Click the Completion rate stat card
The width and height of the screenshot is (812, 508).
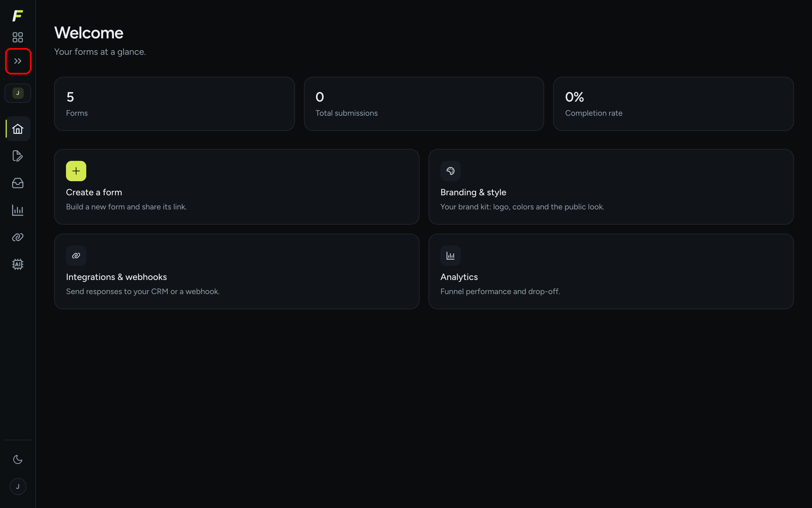tap(673, 104)
